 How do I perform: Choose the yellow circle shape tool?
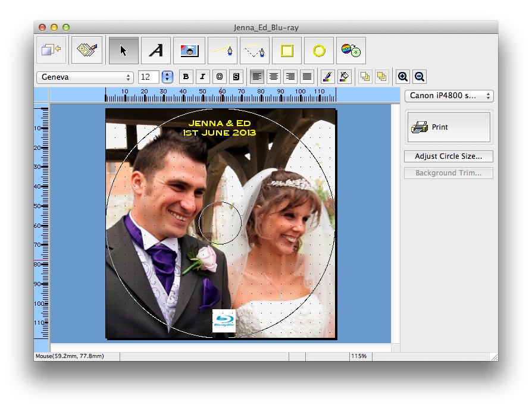(319, 51)
